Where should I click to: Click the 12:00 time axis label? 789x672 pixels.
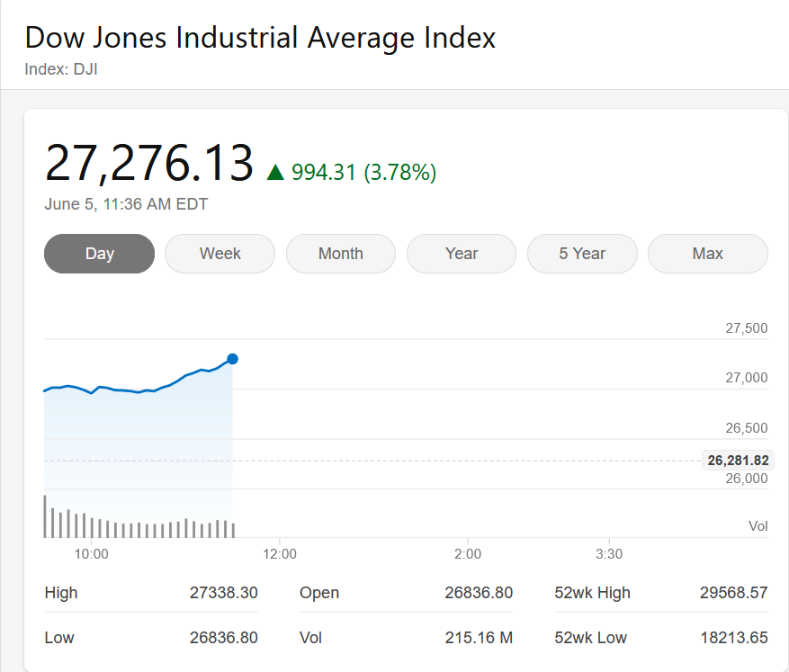[280, 554]
